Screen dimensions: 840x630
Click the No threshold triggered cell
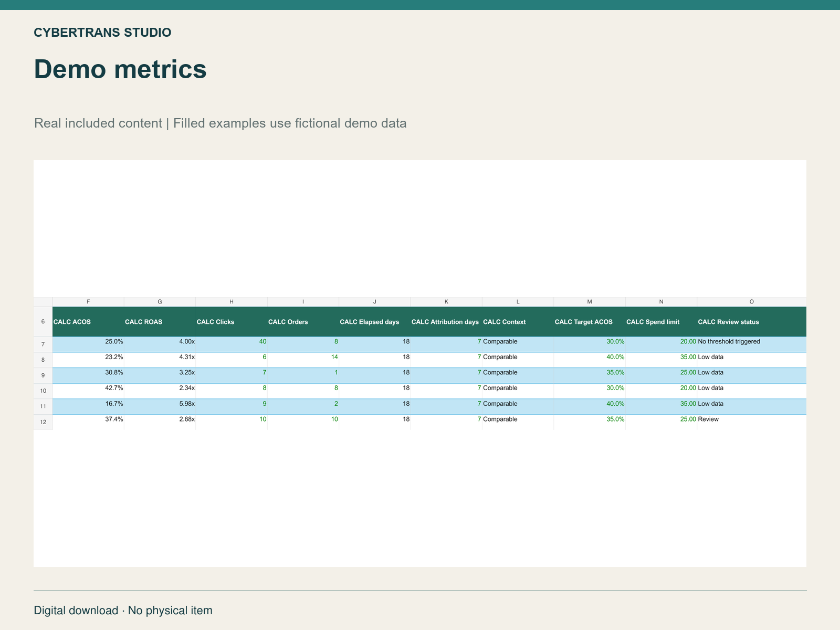(x=752, y=344)
